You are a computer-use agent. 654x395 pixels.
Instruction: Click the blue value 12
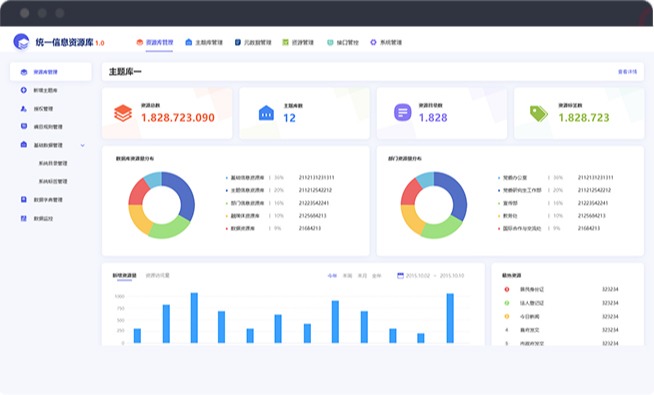tap(289, 118)
